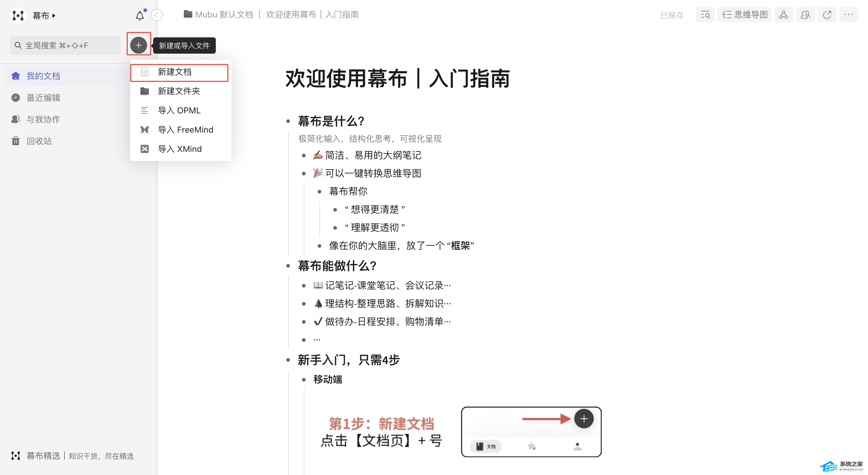Click the bullet of 幕布帮你

319,192
